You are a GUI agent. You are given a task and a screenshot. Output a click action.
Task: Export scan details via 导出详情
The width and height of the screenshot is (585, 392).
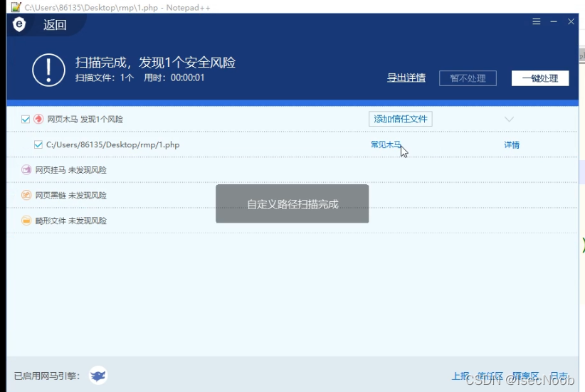pos(406,78)
